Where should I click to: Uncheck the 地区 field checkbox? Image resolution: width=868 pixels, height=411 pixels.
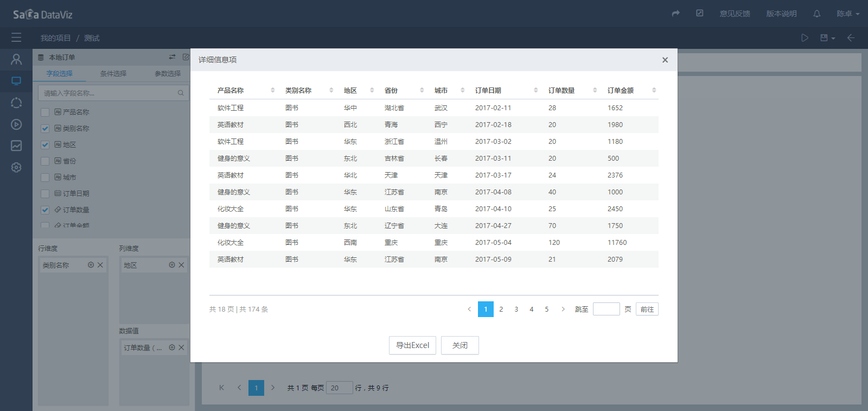point(45,145)
